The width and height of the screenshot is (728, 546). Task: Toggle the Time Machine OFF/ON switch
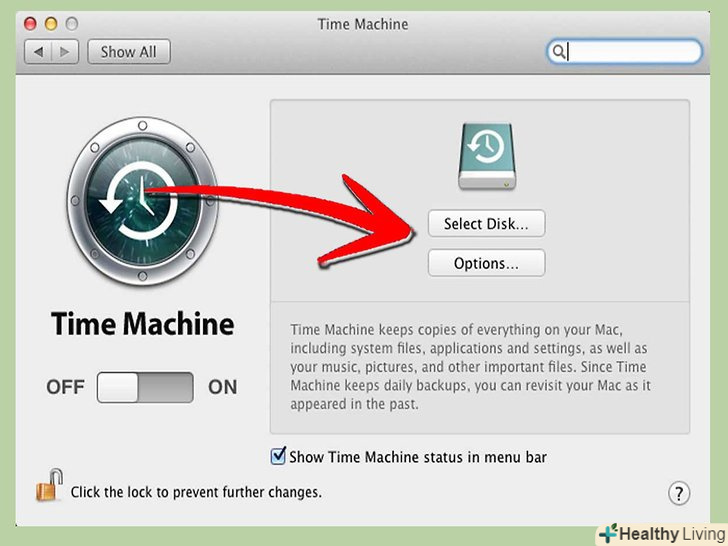[x=145, y=387]
